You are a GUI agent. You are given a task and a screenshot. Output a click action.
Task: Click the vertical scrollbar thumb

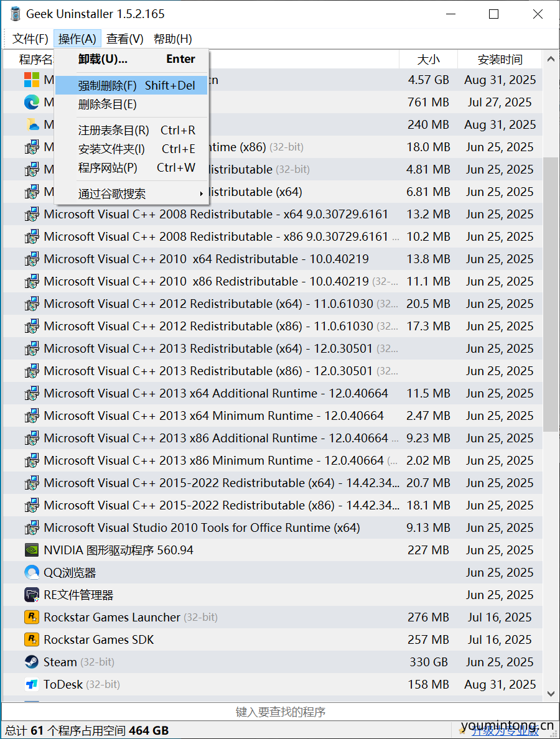click(x=551, y=295)
